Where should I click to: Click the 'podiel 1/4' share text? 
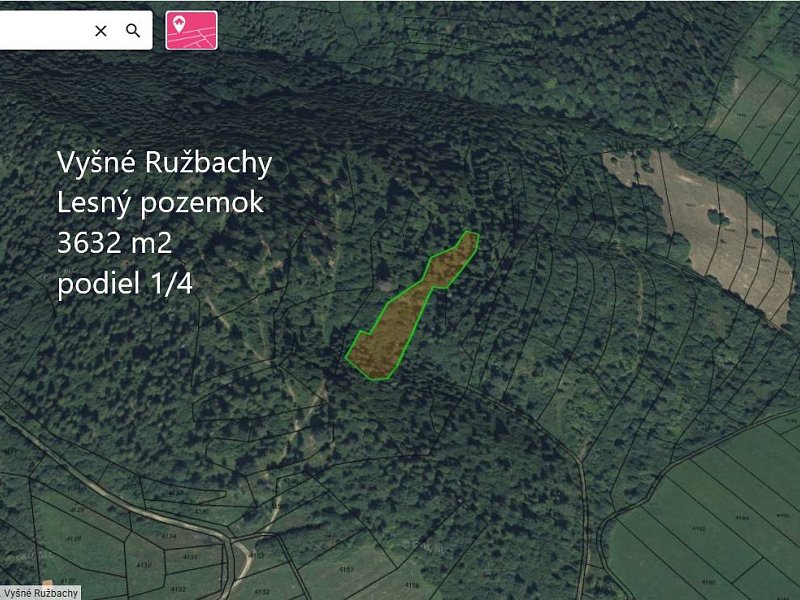(125, 283)
